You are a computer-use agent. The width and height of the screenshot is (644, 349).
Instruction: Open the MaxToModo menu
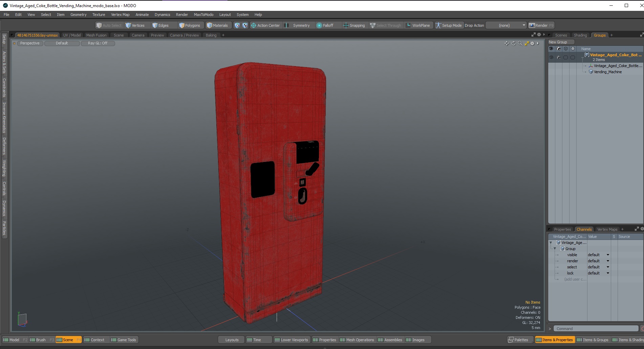[x=203, y=15]
